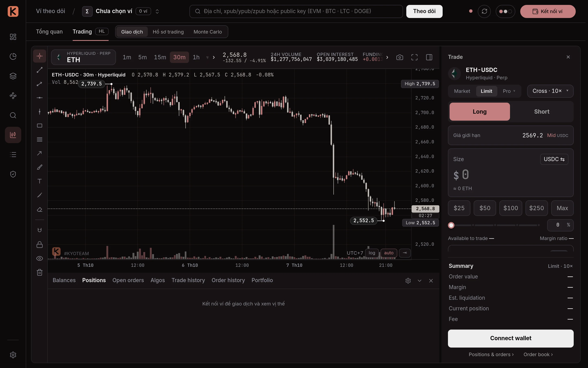Viewport: 588px width, 368px height.
Task: Toggle the magnet snap tool
Action: pos(40,230)
